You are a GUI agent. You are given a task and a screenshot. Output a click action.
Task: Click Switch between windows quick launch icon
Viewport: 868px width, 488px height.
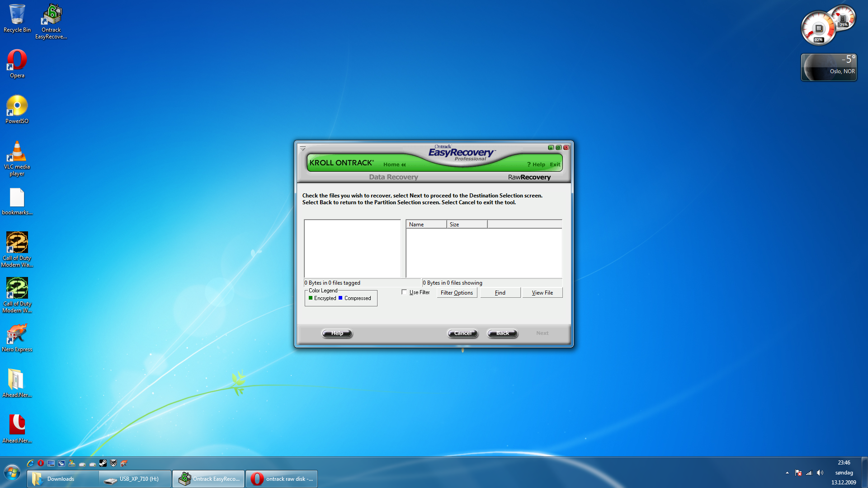(x=61, y=463)
